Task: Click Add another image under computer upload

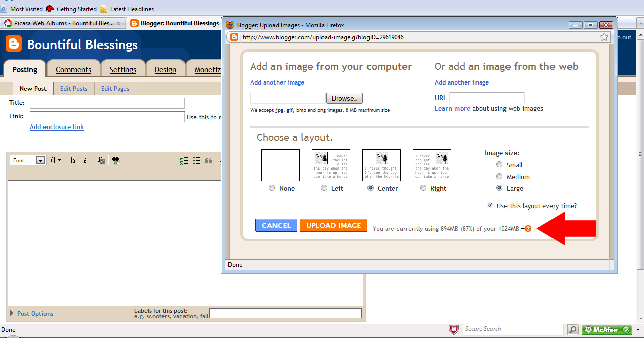Action: coord(277,82)
